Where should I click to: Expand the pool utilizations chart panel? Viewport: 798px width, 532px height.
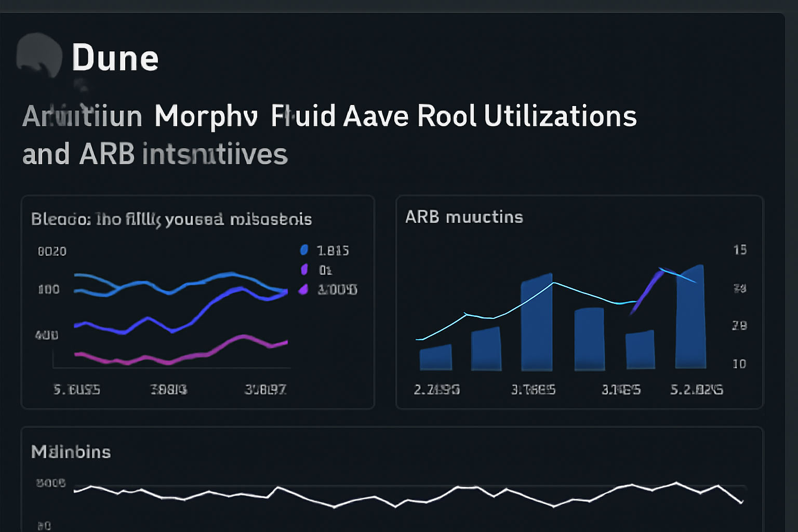[x=197, y=301]
